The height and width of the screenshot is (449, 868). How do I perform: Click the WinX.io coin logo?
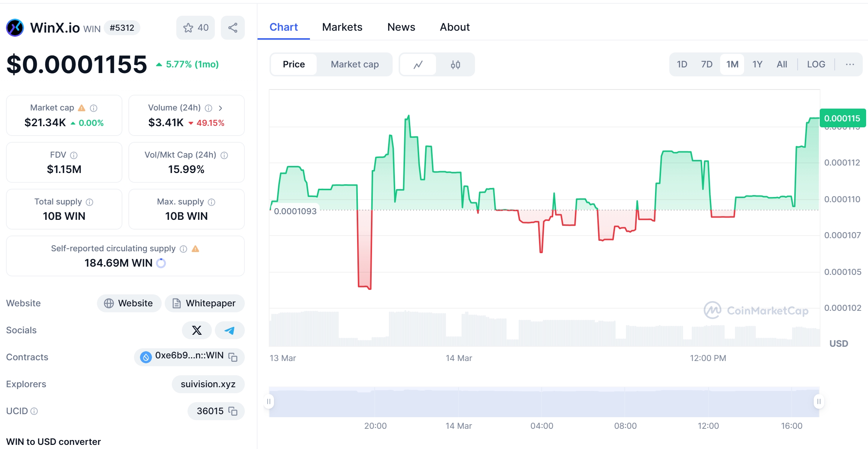[x=15, y=28]
